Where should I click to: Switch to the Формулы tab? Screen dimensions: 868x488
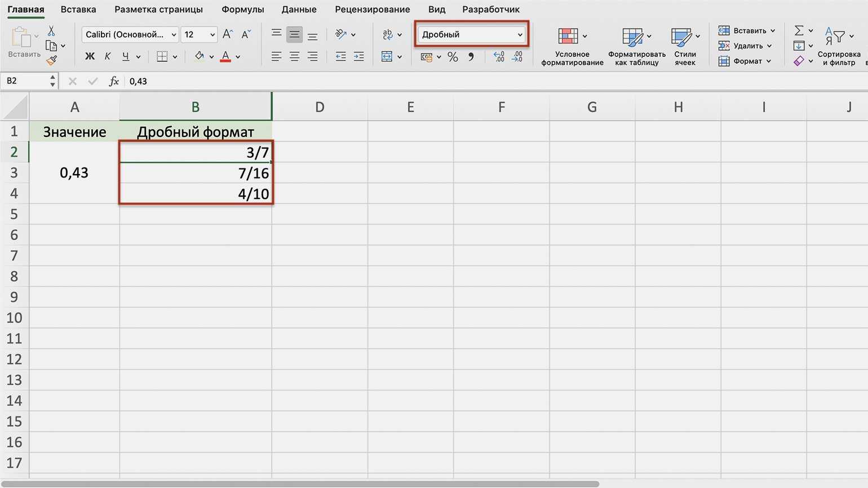pyautogui.click(x=242, y=10)
